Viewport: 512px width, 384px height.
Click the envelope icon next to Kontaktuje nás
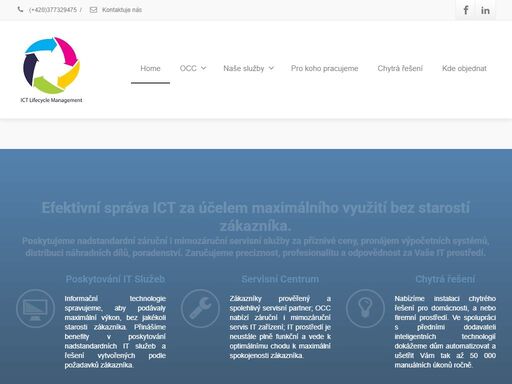pos(93,10)
